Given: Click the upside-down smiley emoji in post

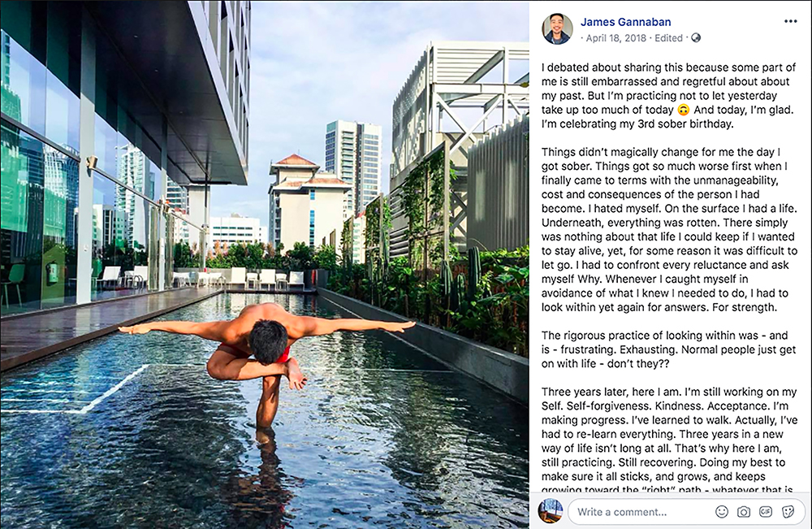Looking at the screenshot, I should coord(684,110).
